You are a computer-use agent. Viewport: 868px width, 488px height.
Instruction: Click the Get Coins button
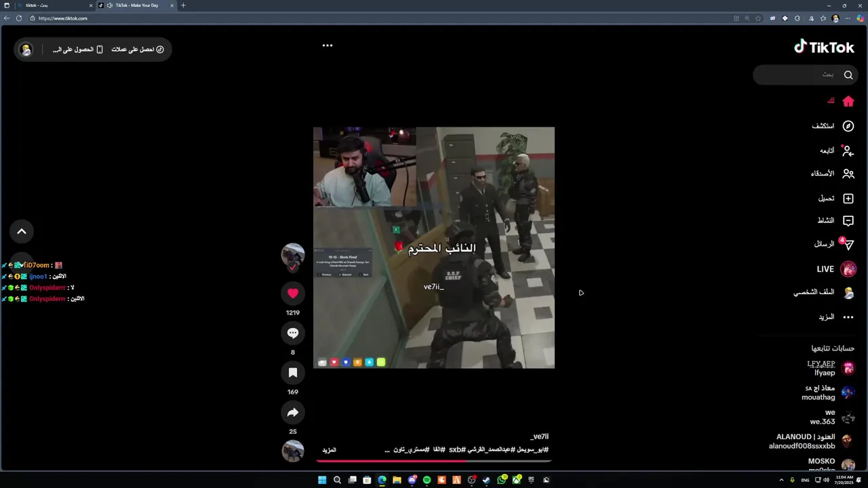click(x=138, y=49)
